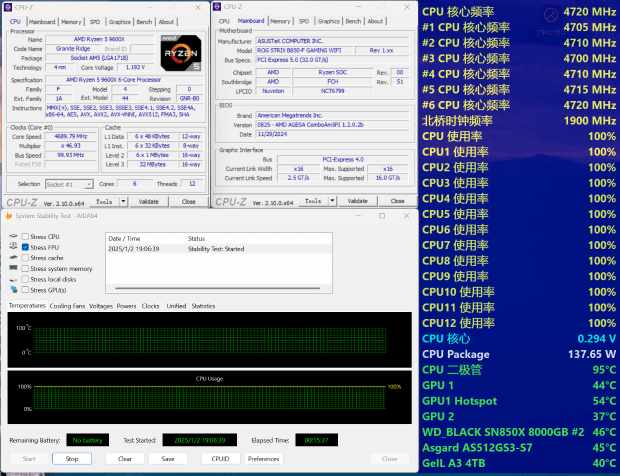Open the Bench tab in the right CPU-Z window

[x=353, y=21]
